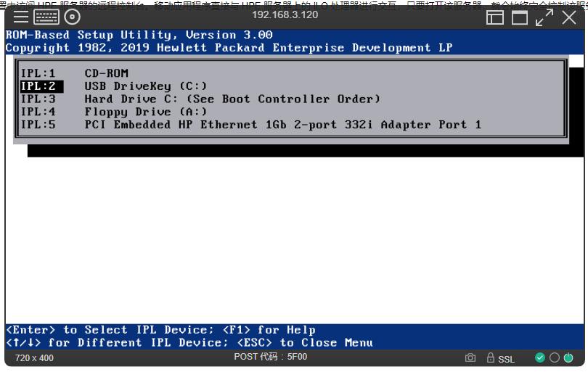Select USB DriveKey (C:) boot device

(146, 86)
